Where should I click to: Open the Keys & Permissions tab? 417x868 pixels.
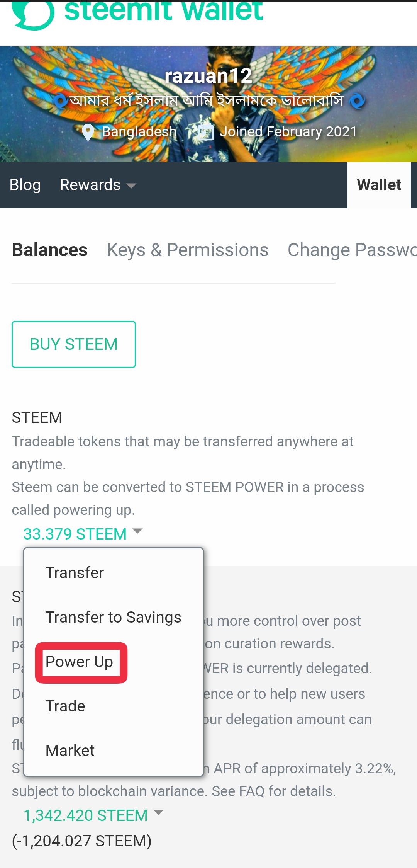[x=187, y=250]
